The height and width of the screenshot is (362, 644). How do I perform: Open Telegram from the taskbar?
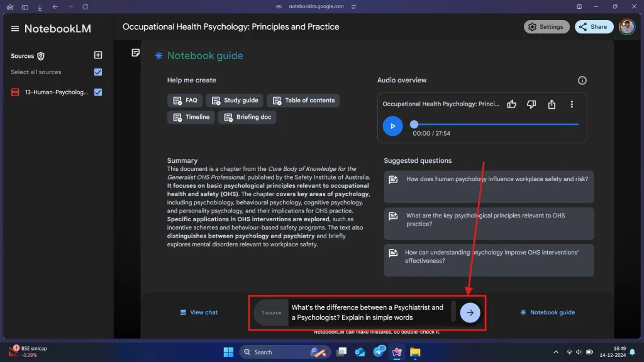point(379,351)
